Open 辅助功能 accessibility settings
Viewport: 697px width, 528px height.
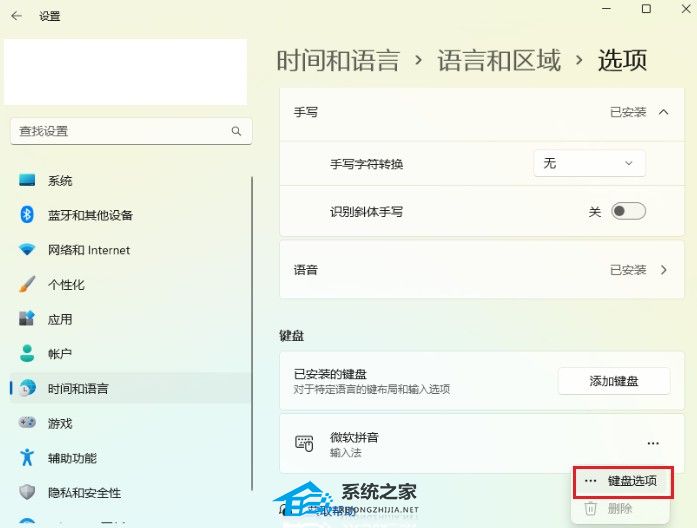[x=72, y=458]
